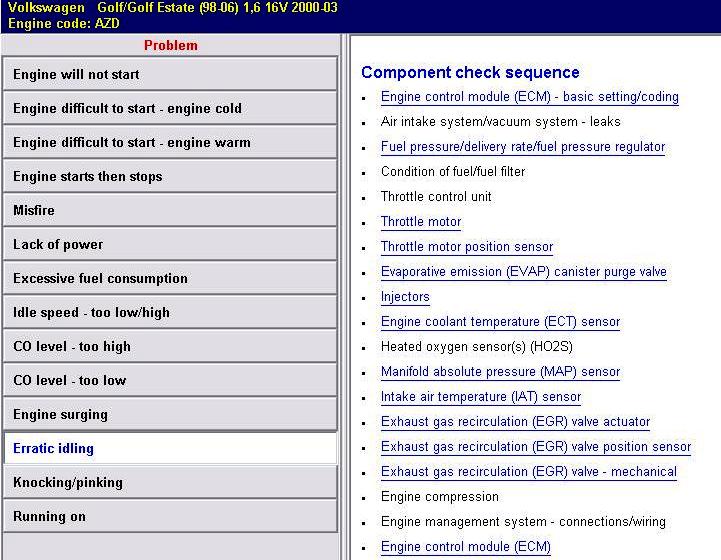This screenshot has width=721, height=560.
Task: Choose 'Engine difficult to start - engine cold'
Action: point(170,108)
